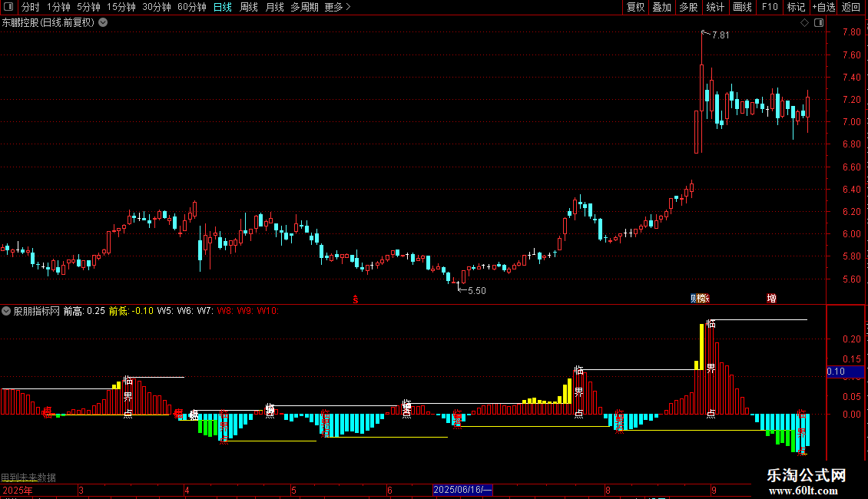This screenshot has width=868, height=499.
Task: Switch to 日线 daily chart
Action: 223,7
